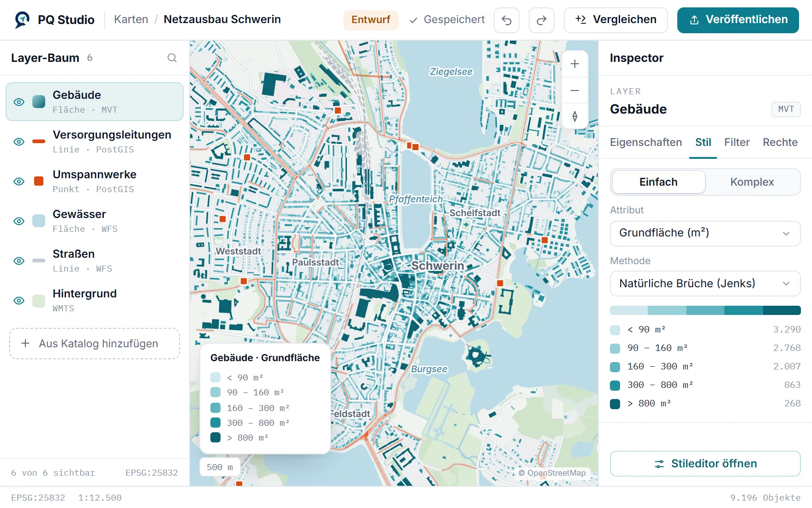Image resolution: width=812 pixels, height=508 pixels.
Task: Click the Inspector swatch for > 800 m²
Action: (x=615, y=404)
